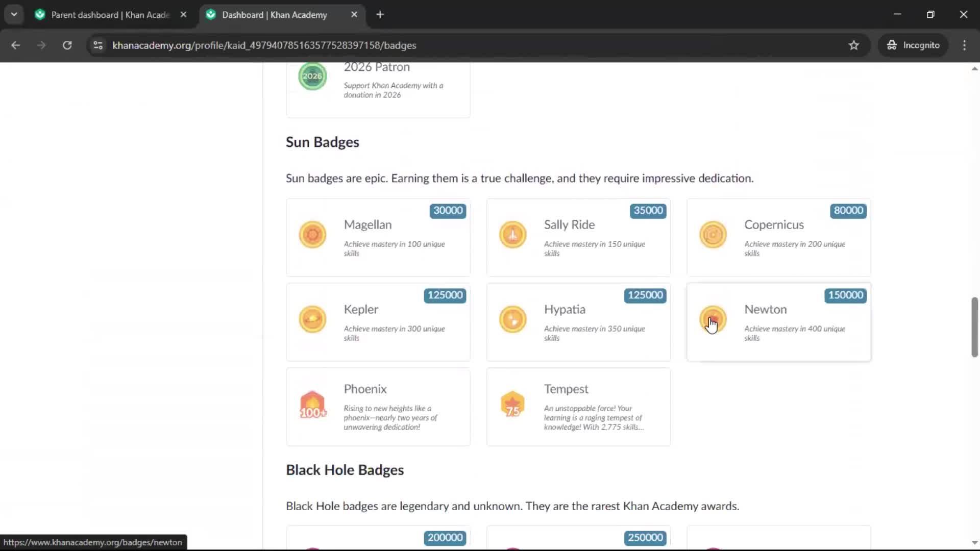The width and height of the screenshot is (980, 551).
Task: Click the Hypatia badge icon
Action: tap(512, 319)
